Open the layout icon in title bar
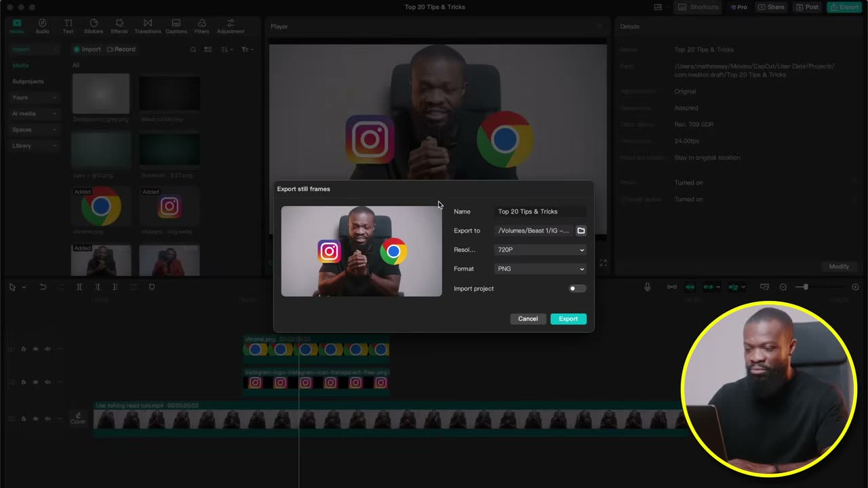Image resolution: width=868 pixels, height=488 pixels. pyautogui.click(x=658, y=7)
